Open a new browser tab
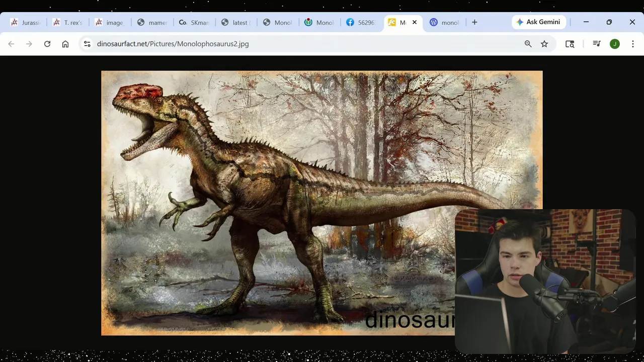644x362 pixels. (474, 22)
